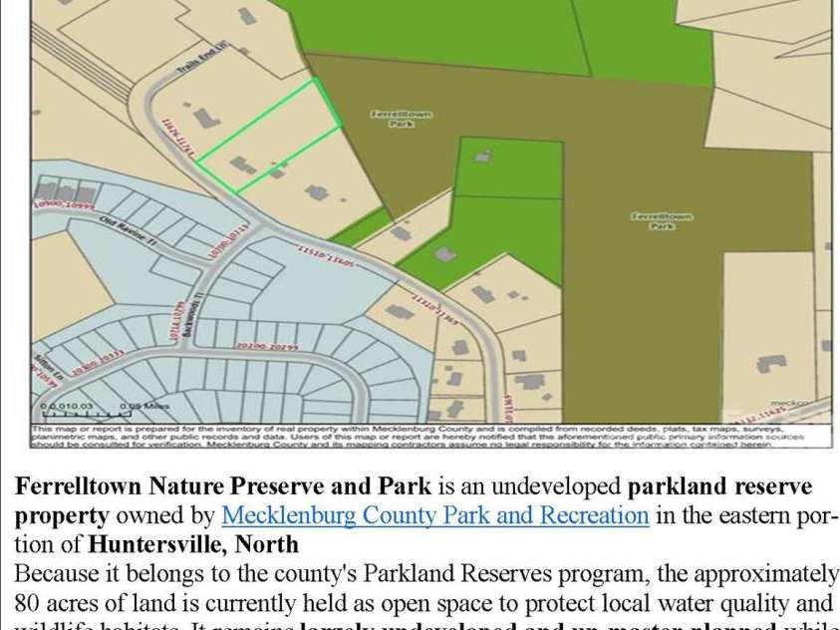Click the bold Ferrelltown Nature Preserve and Park title

click(x=223, y=485)
